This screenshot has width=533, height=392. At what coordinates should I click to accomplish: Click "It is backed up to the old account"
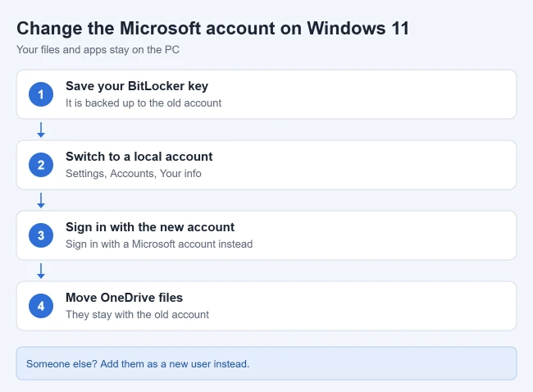point(143,103)
